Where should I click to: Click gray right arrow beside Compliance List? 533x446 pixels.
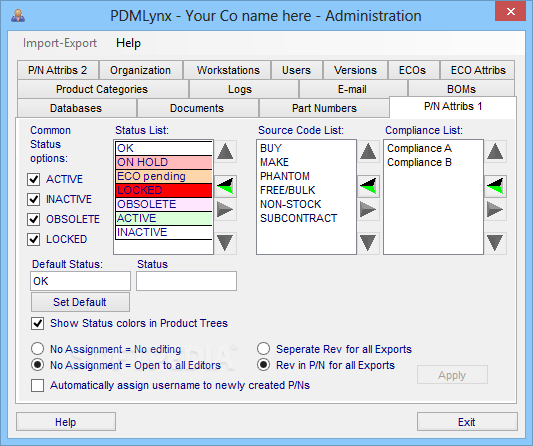pos(495,209)
